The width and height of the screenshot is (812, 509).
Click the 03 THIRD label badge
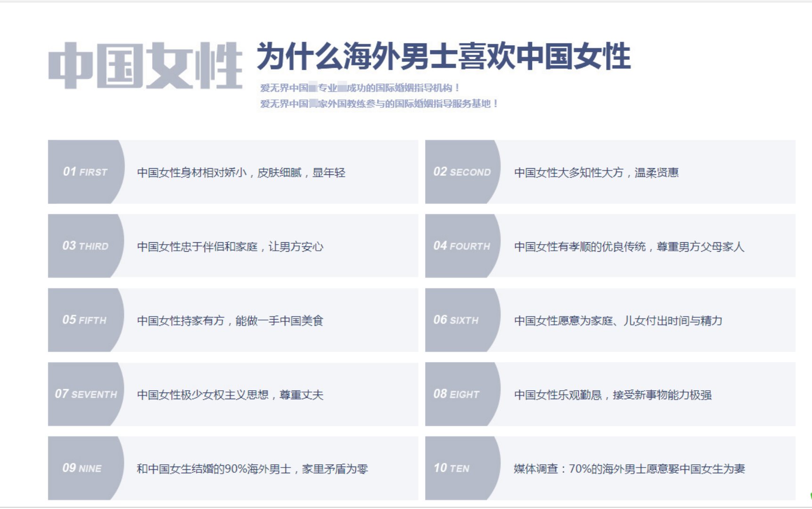pos(85,246)
